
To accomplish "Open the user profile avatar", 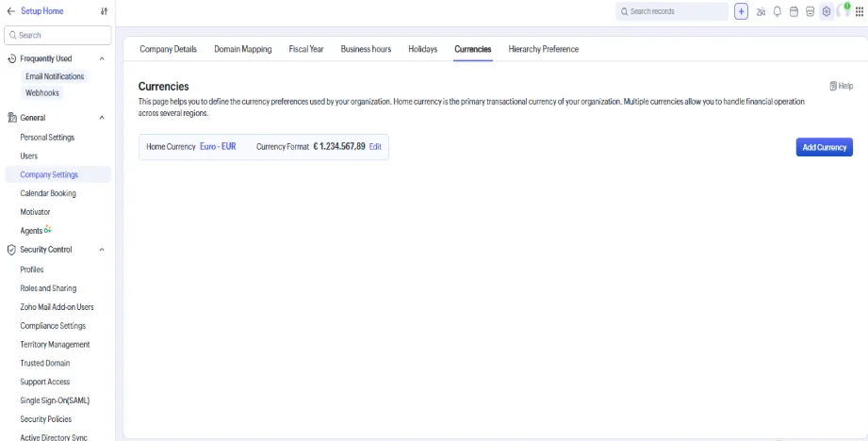I will point(843,10).
